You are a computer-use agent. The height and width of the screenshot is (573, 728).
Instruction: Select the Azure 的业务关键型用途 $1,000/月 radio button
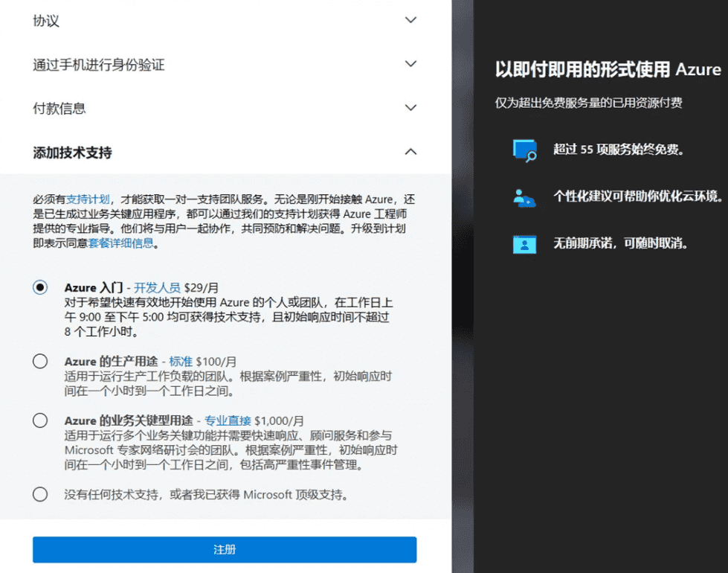point(40,420)
